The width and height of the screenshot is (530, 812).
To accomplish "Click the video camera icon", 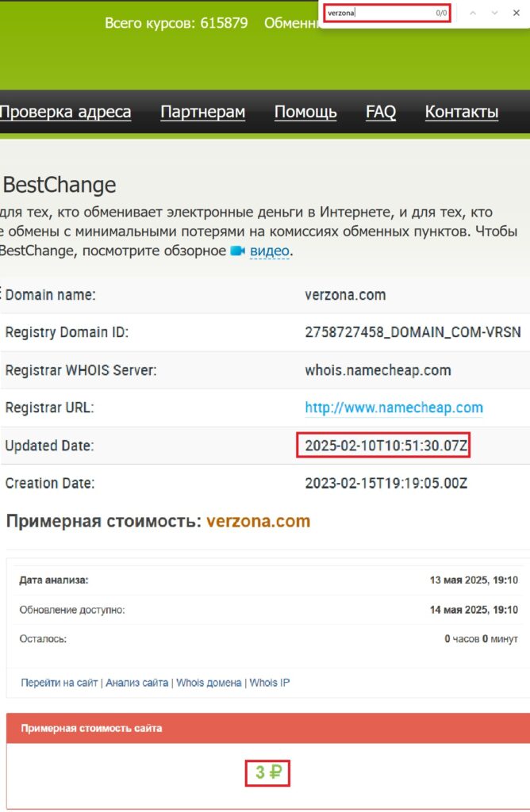I will [x=237, y=251].
